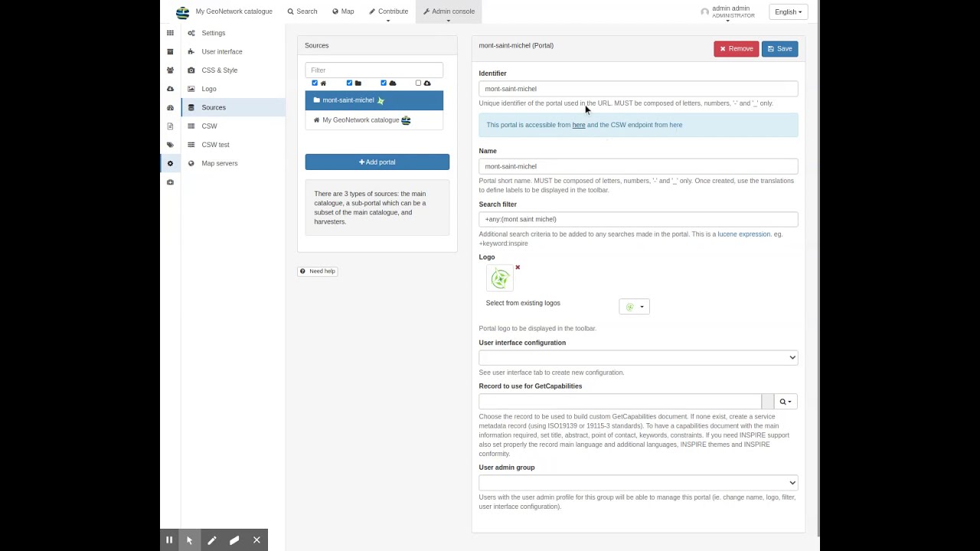980x551 pixels.
Task: Click the globe icon beside Map servers
Action: [x=191, y=163]
